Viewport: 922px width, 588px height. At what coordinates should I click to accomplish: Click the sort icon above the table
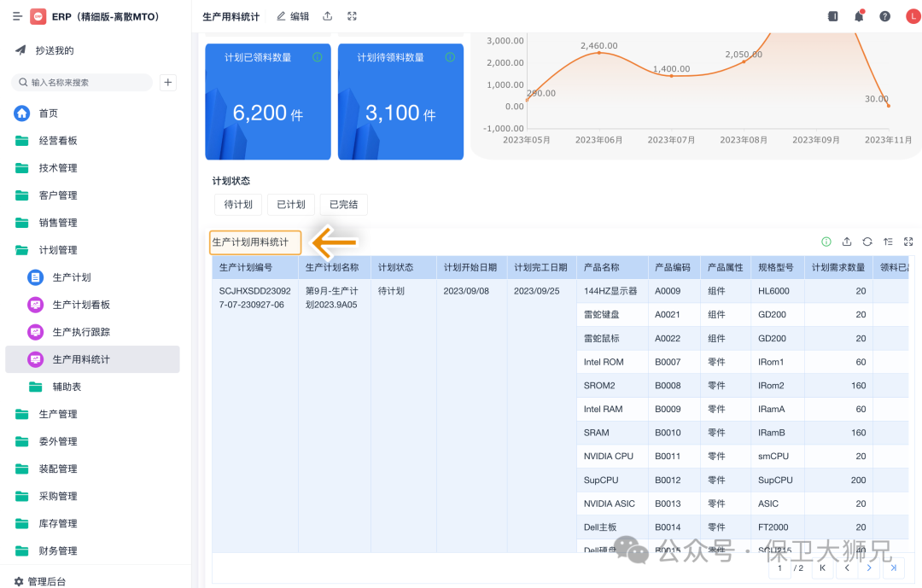888,242
